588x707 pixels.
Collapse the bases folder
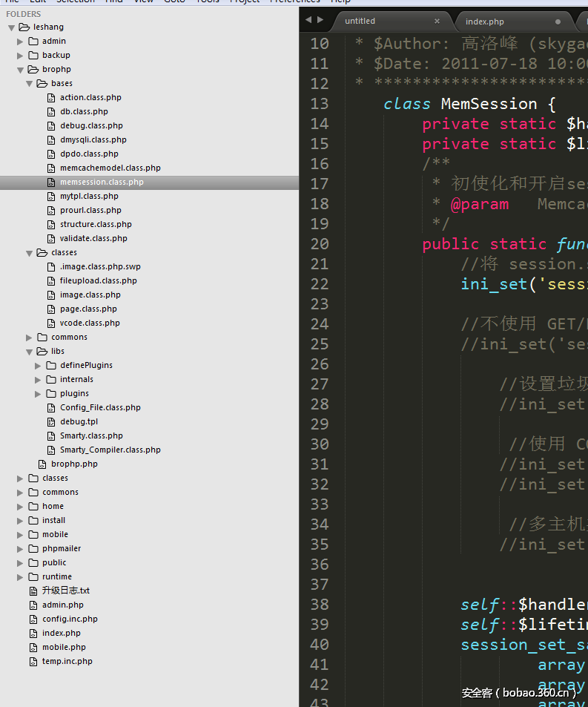(30, 84)
